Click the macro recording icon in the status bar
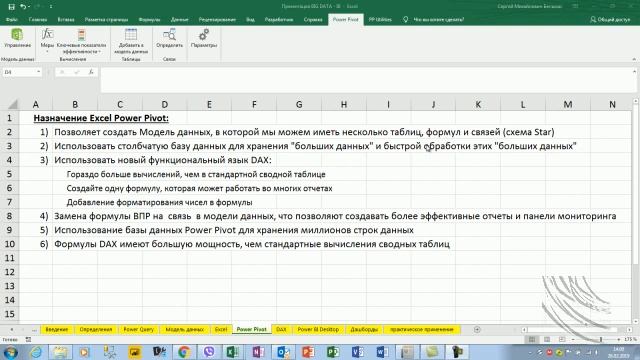This screenshot has height=360, width=640. pos(28,339)
